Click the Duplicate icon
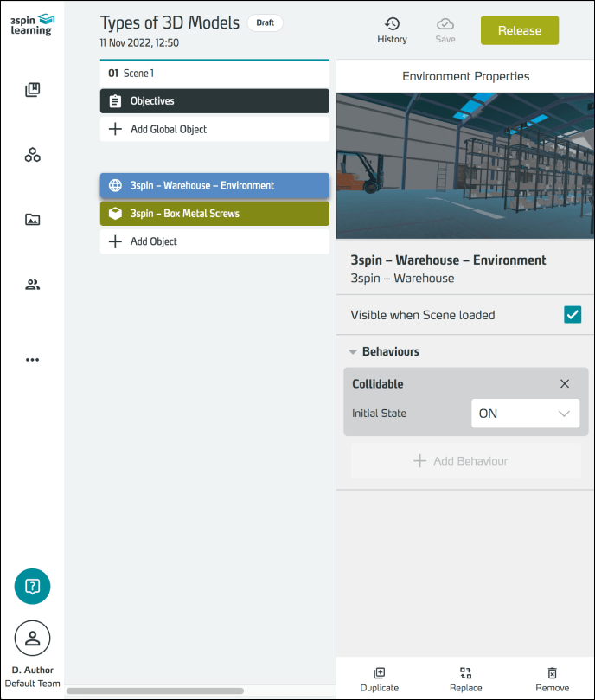This screenshot has height=700, width=595. tap(379, 673)
